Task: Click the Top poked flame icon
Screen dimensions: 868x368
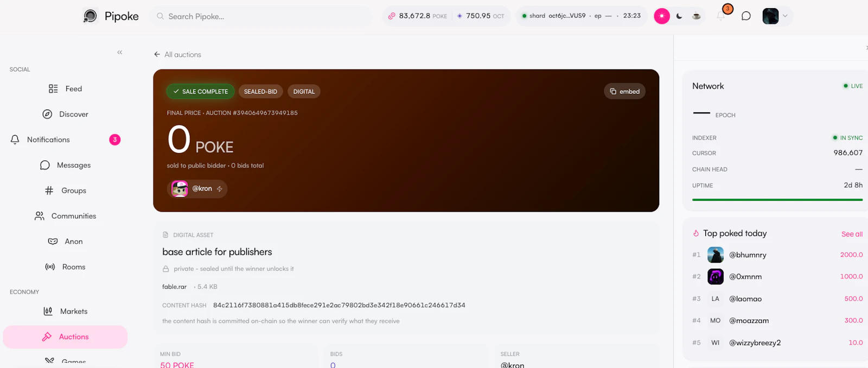Action: [696, 233]
